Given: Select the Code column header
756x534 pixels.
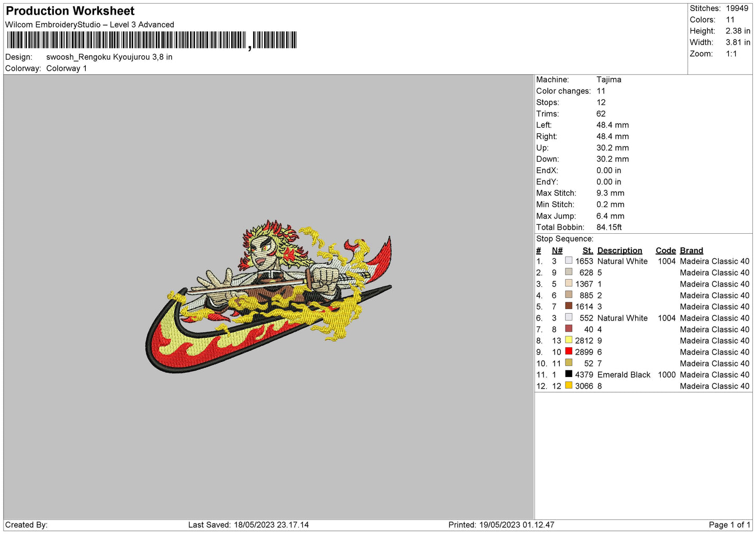Looking at the screenshot, I should pyautogui.click(x=665, y=251).
